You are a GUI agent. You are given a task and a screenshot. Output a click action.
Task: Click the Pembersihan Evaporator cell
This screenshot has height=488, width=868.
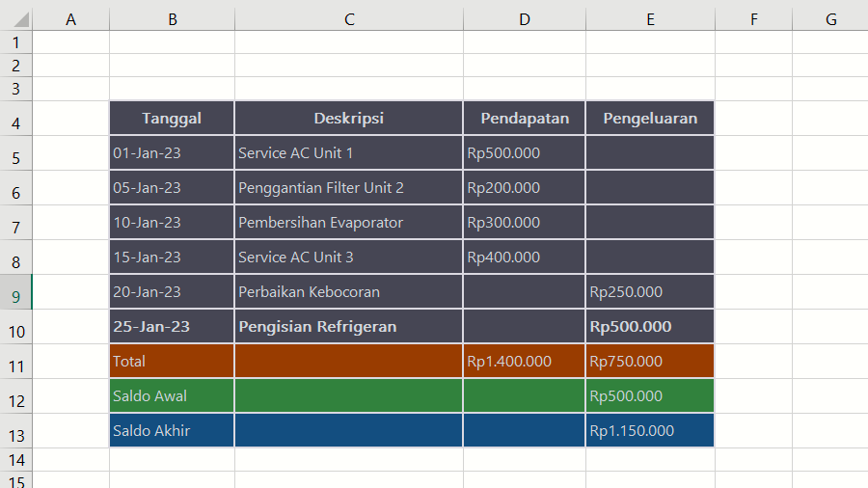(x=349, y=223)
